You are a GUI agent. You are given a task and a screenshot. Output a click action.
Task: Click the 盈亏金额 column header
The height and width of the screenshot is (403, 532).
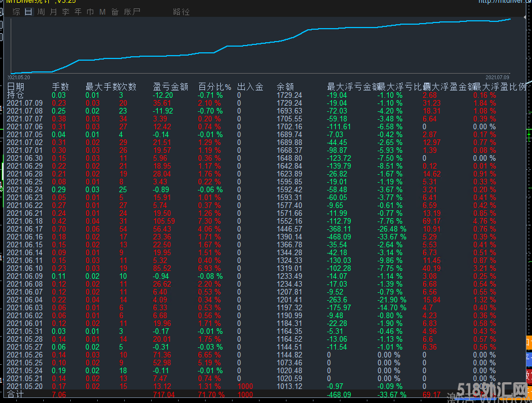click(x=171, y=87)
